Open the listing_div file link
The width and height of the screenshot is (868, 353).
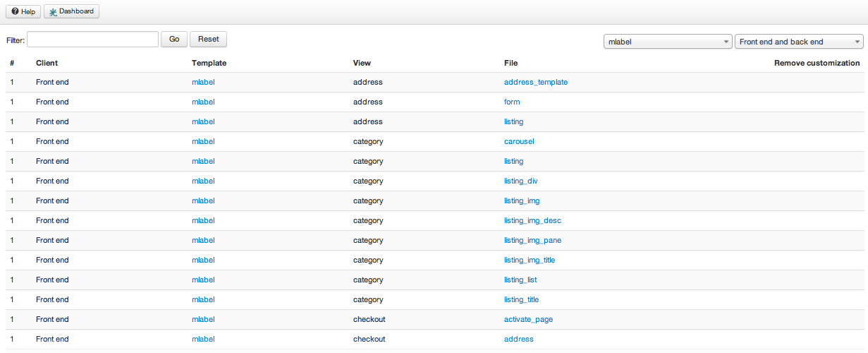[521, 181]
